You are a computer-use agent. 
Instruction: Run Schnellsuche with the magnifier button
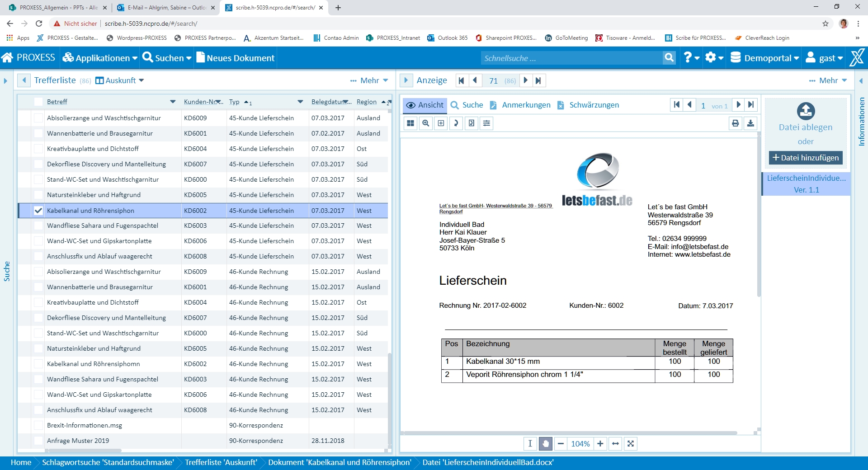(x=669, y=58)
